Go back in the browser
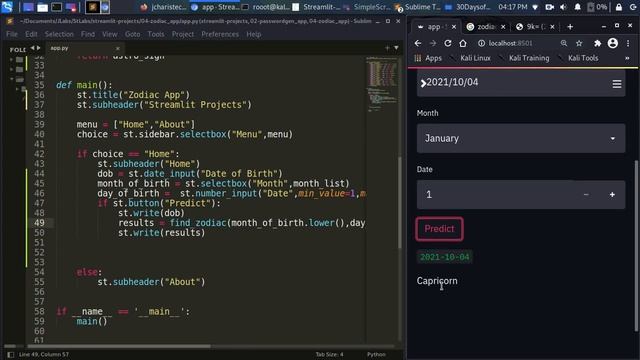Screen dimensions: 640x360 point(418,43)
